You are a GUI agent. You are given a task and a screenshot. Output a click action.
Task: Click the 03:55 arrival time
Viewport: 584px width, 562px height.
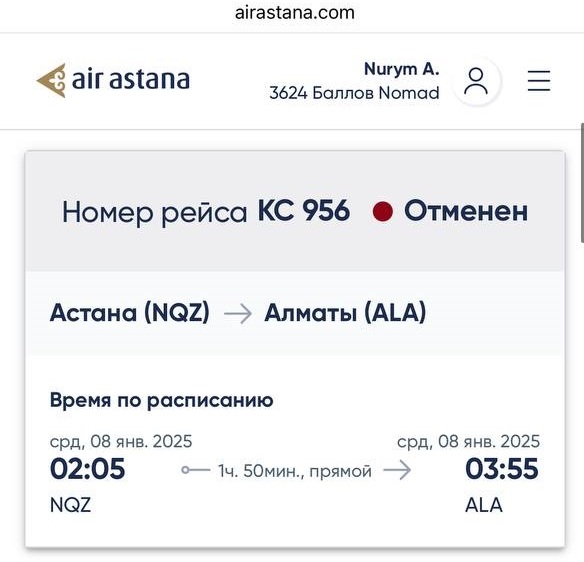(x=502, y=469)
